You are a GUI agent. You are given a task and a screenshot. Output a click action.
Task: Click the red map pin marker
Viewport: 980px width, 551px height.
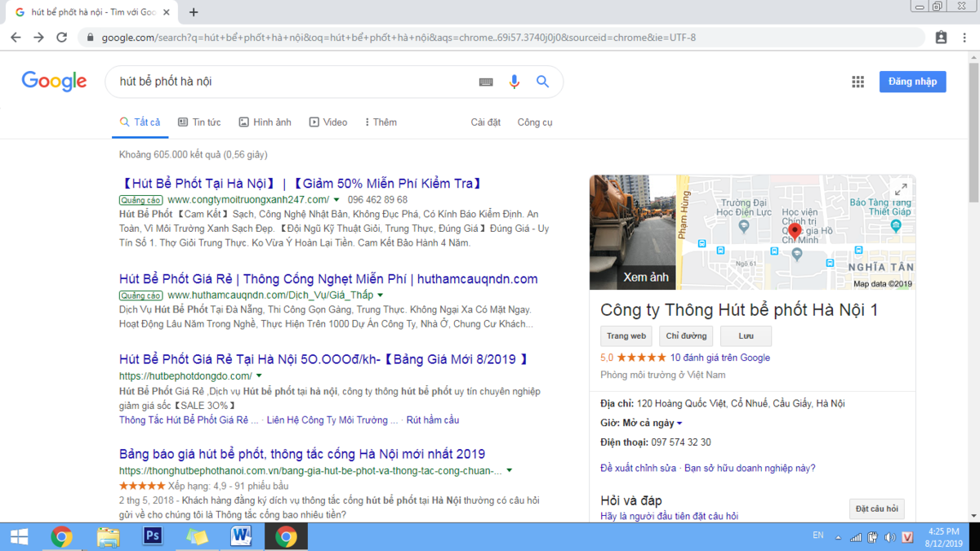click(795, 232)
